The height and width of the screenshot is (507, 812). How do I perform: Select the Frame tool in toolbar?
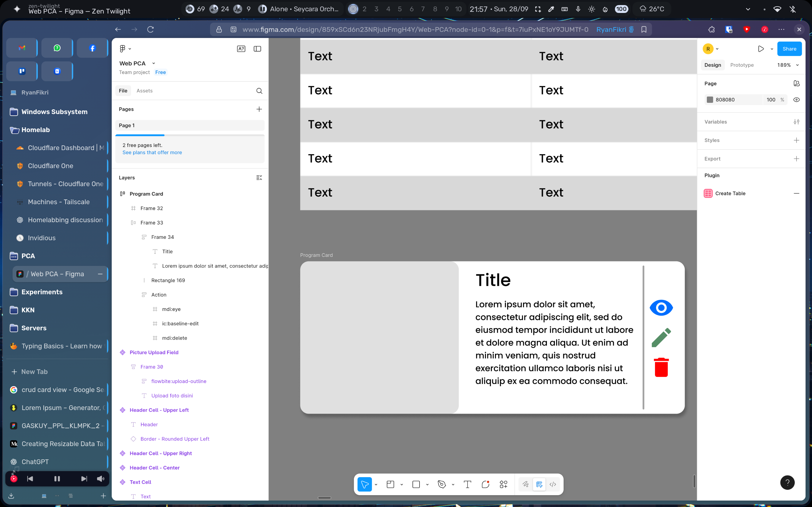390,484
